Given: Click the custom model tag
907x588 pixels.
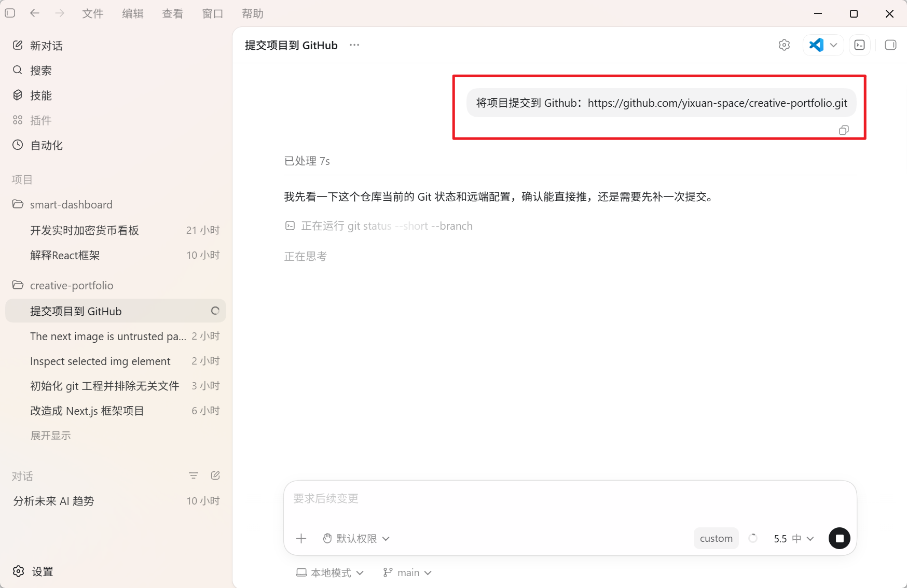Looking at the screenshot, I should pos(716,539).
